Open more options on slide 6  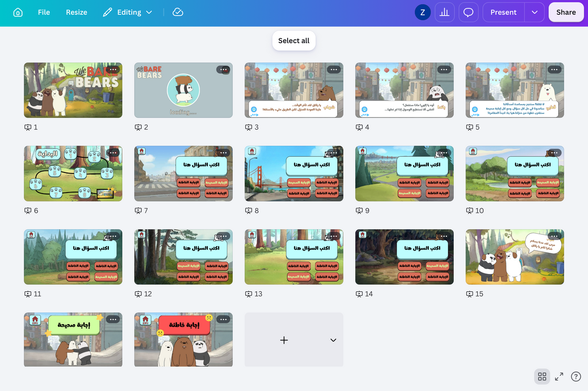tap(113, 153)
